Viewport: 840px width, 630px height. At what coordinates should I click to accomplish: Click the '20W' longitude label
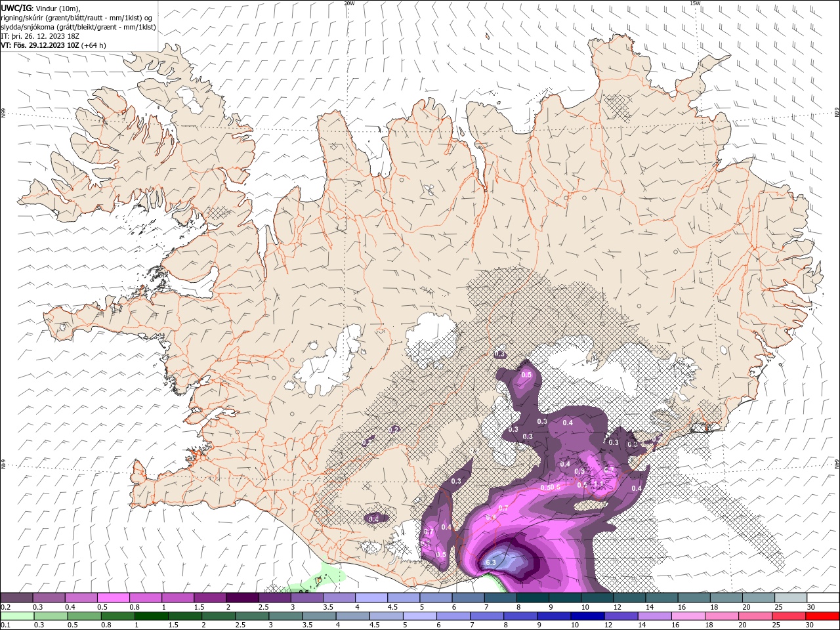click(349, 3)
